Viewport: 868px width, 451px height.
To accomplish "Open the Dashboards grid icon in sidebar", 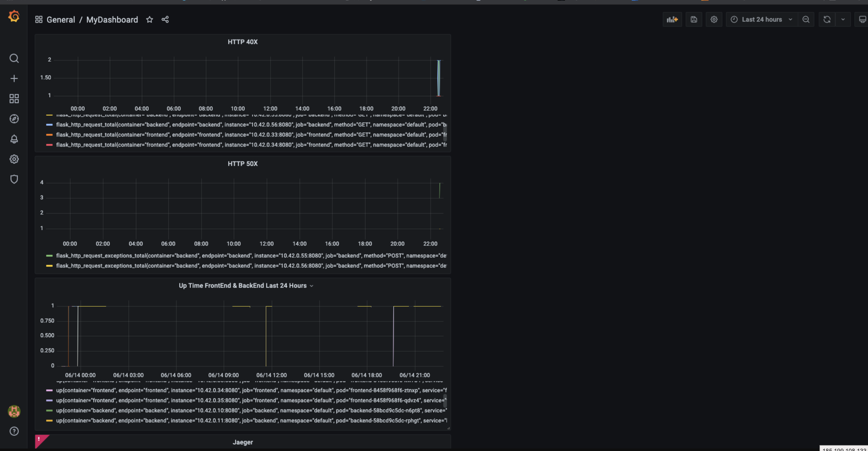I will pos(14,99).
